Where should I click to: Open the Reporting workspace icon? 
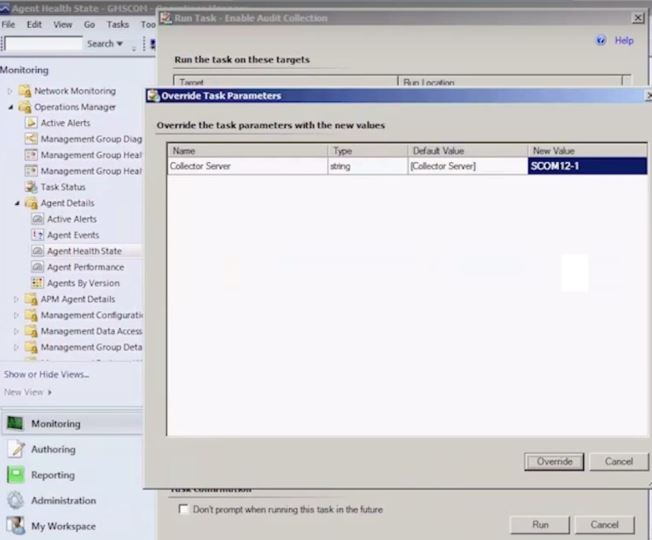click(x=16, y=475)
